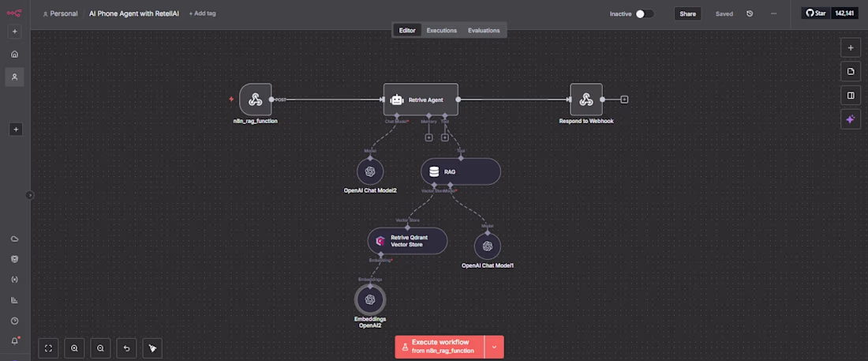This screenshot has height=361, width=868.
Task: Click the add project plus in sidebar
Action: 16,130
